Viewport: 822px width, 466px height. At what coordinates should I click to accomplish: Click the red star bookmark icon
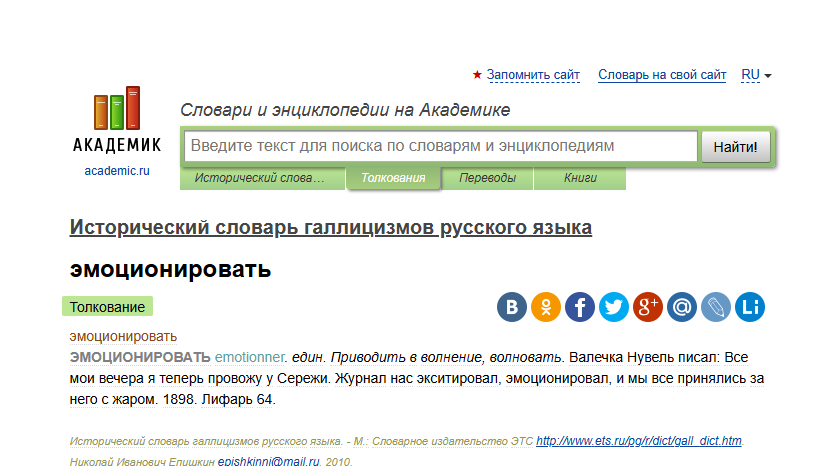point(477,75)
